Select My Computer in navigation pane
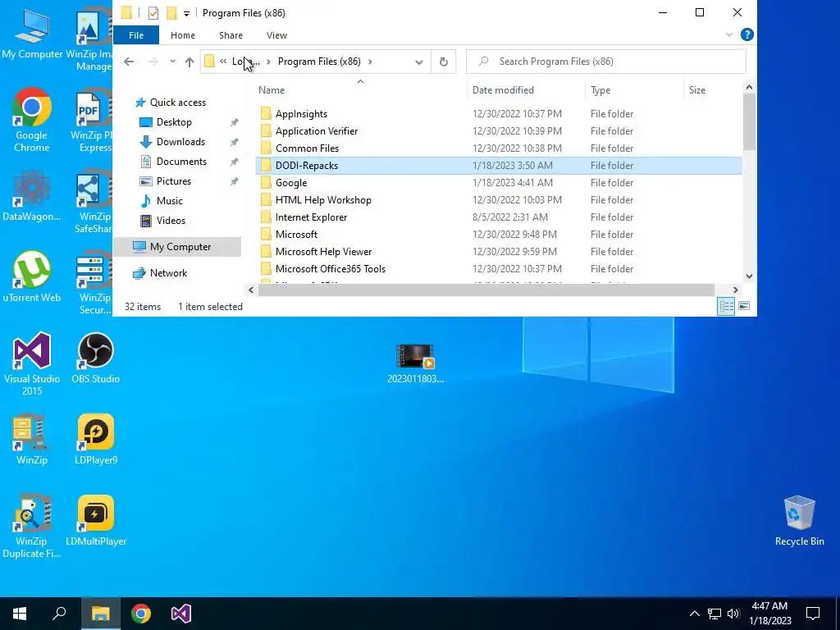 click(180, 247)
